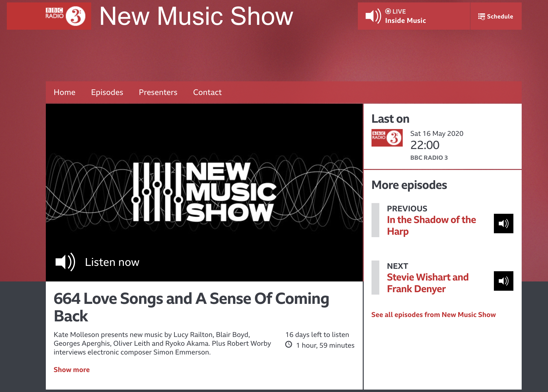Click the live speaker icon beside Inside Music
This screenshot has width=548, height=392.
point(373,16)
